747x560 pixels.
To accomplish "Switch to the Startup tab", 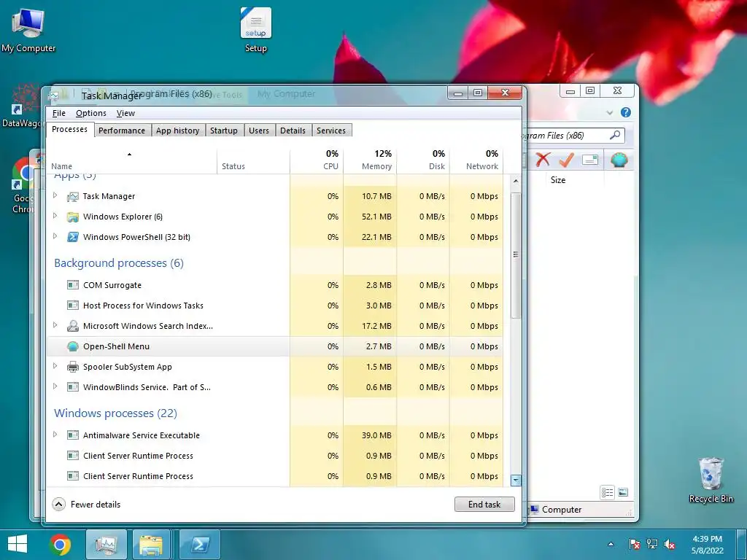I will coord(224,131).
